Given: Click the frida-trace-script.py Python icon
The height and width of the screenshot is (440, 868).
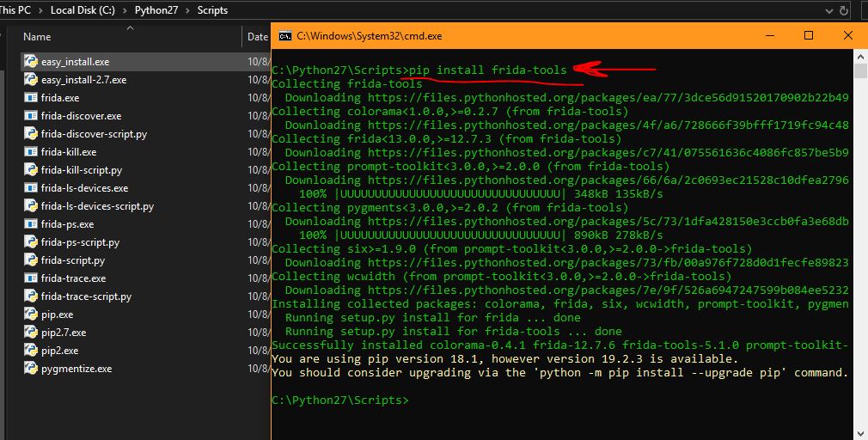Looking at the screenshot, I should click(31, 296).
